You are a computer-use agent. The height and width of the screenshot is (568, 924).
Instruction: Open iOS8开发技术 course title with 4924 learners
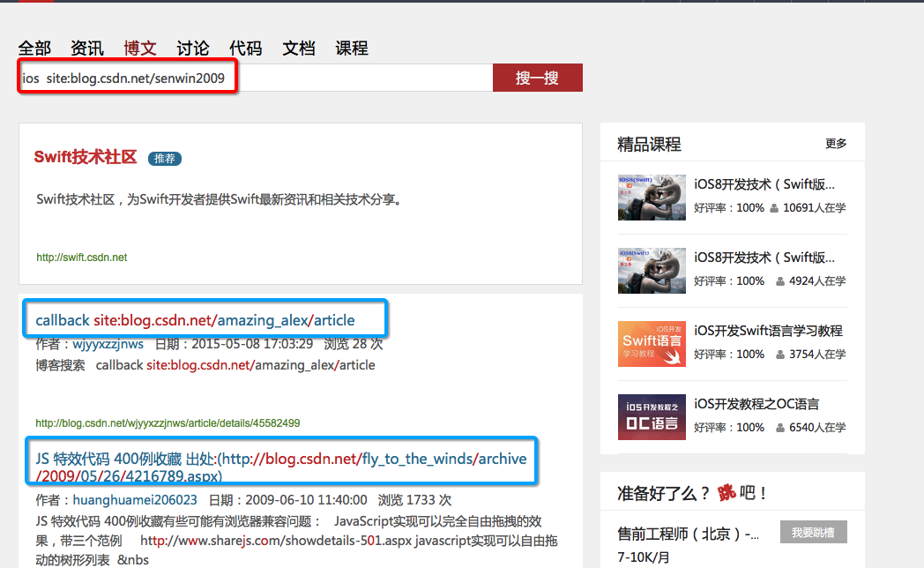point(764,258)
